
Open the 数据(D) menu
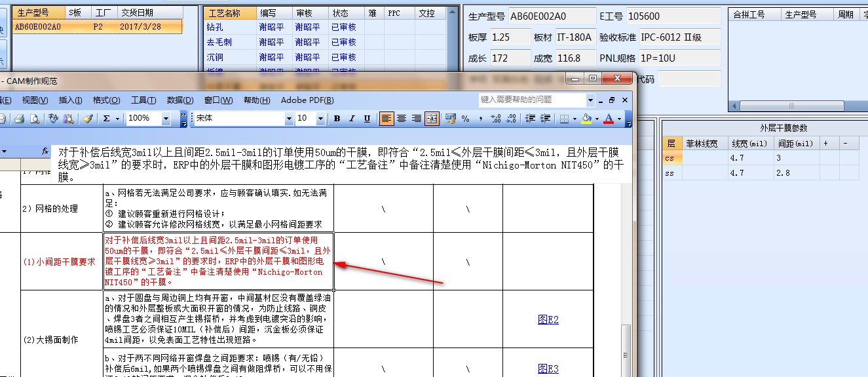pos(180,100)
